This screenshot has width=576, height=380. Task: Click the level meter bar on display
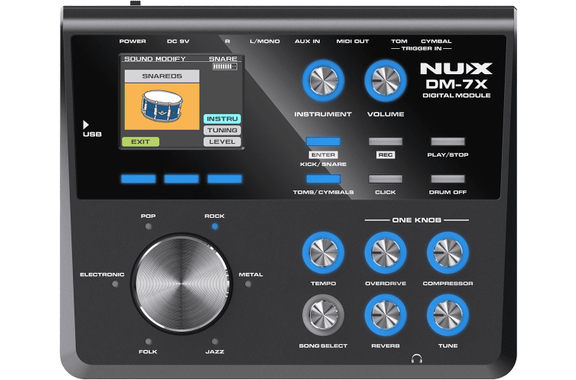pyautogui.click(x=225, y=67)
